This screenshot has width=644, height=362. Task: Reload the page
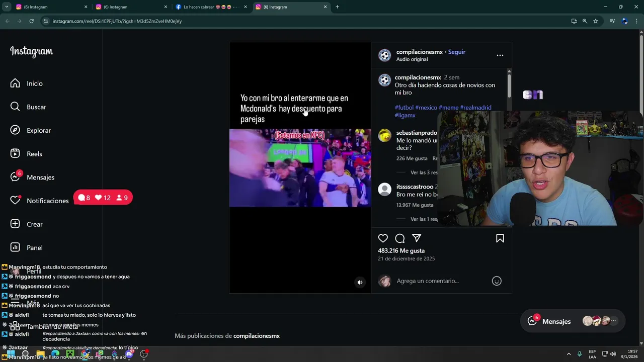pos(31,21)
